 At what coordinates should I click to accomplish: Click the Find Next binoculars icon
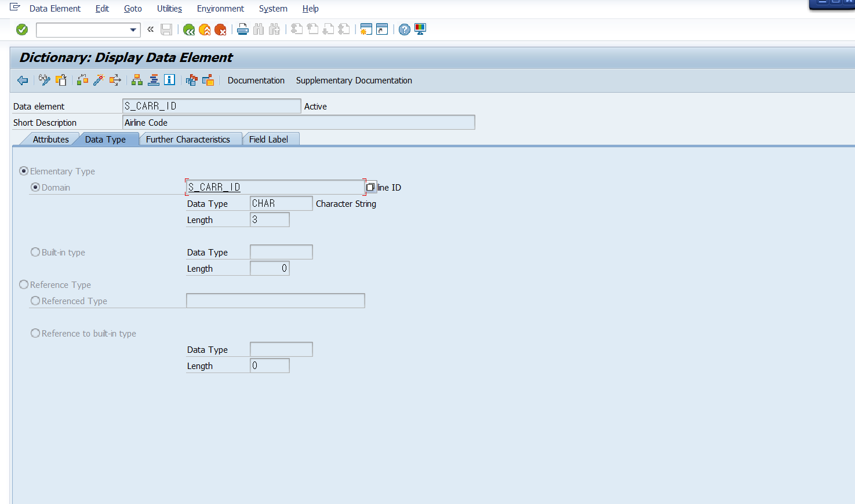click(274, 30)
